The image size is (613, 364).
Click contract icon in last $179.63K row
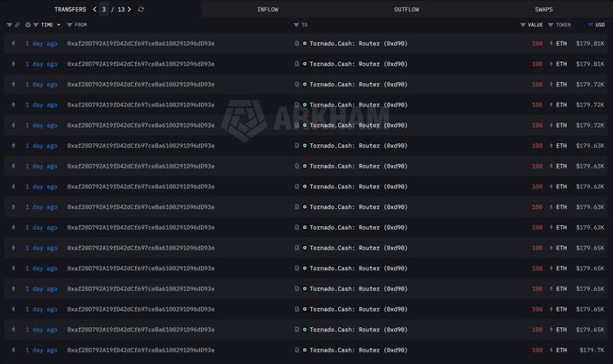(297, 227)
